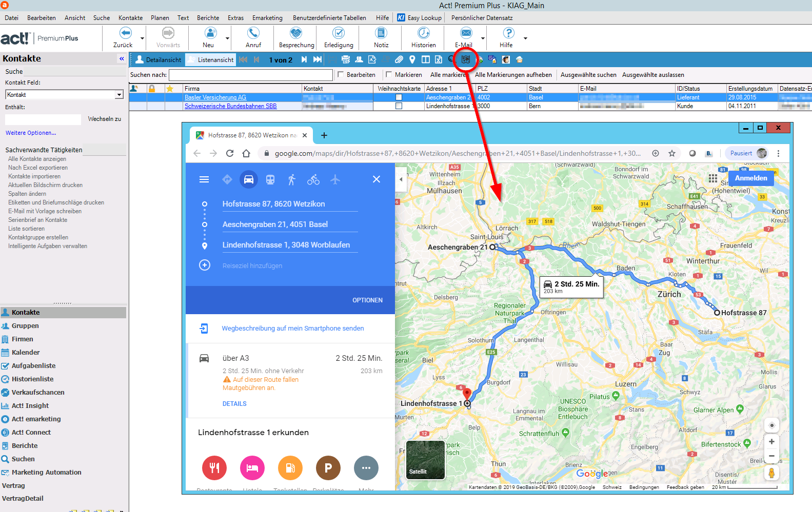Open the Chrome three-dot menu
This screenshot has height=512, width=812.
pos(778,153)
